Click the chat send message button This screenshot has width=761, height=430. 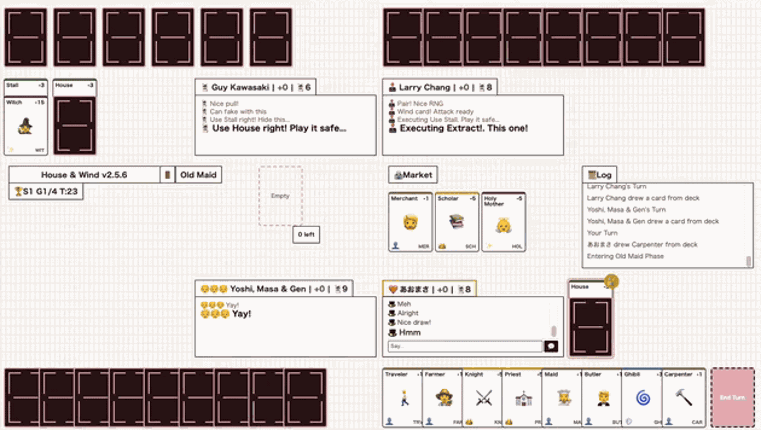pos(550,346)
